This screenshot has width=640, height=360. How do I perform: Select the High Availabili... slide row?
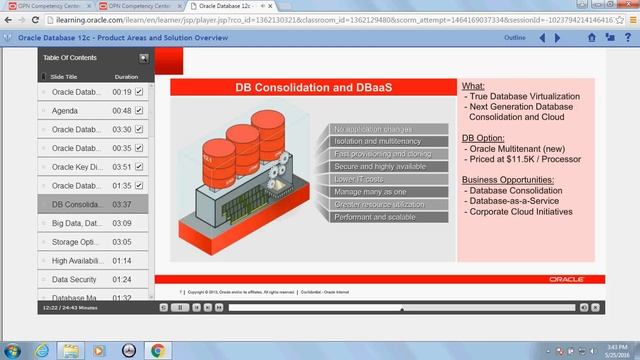coord(93,260)
